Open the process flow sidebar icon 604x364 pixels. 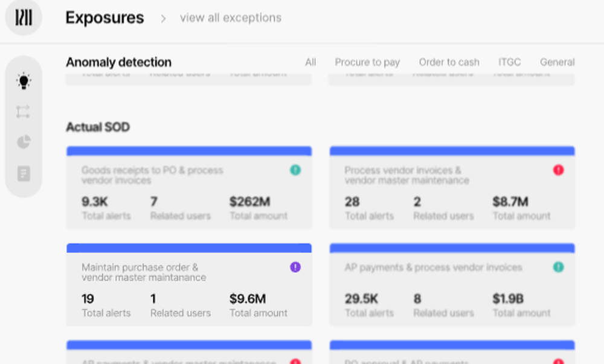(23, 112)
